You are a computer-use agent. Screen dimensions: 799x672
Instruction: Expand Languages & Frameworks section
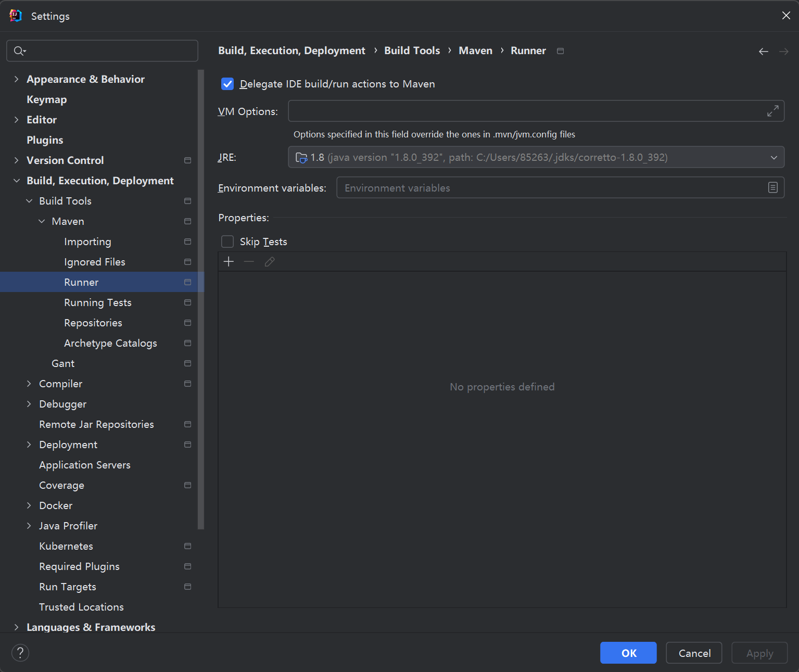[x=16, y=627]
